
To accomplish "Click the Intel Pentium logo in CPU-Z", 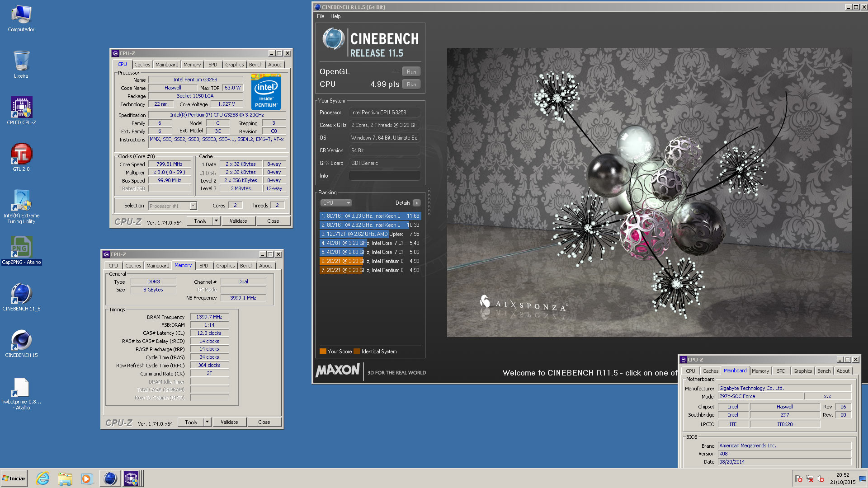I will 266,93.
